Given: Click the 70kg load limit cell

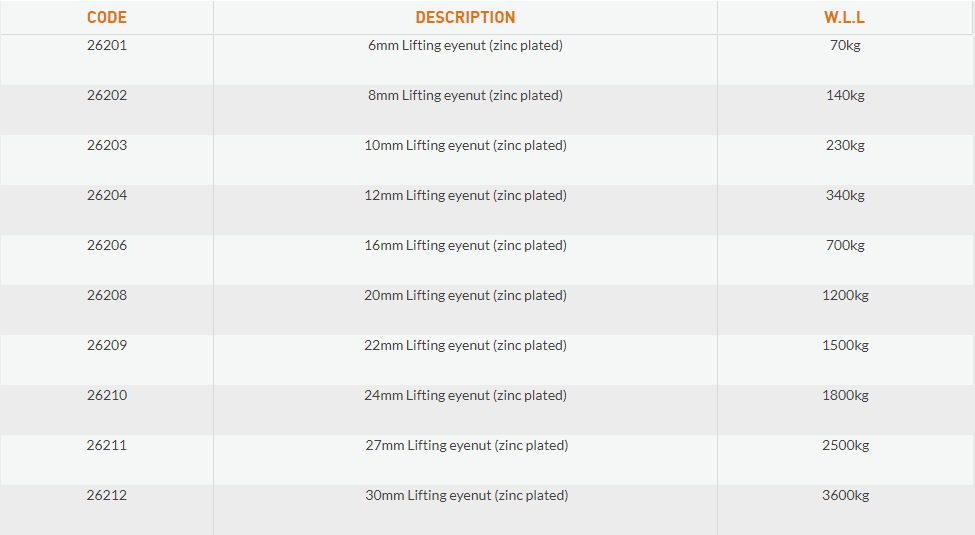Looking at the screenshot, I should pos(845,45).
